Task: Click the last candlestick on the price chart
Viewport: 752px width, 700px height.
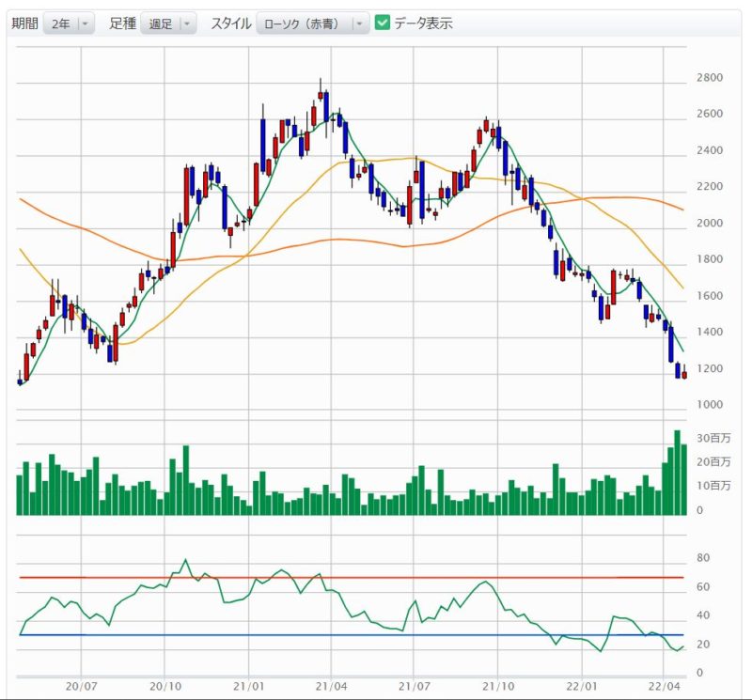Action: click(x=684, y=374)
